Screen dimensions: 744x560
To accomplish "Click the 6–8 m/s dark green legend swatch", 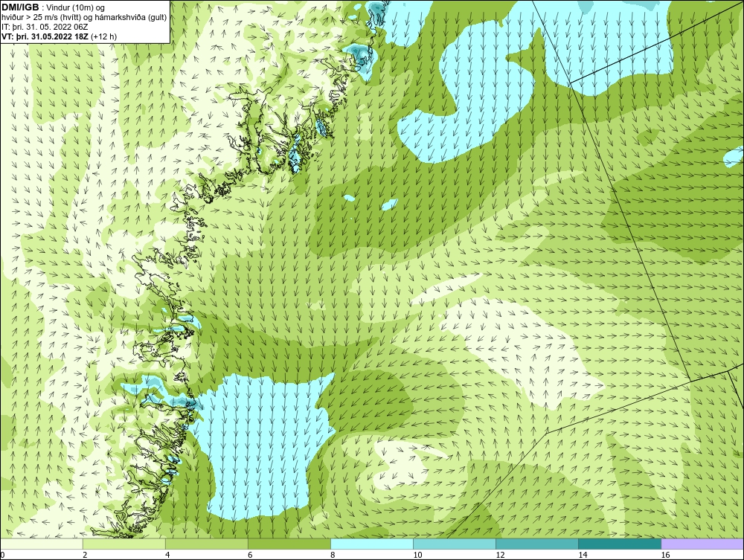I will point(289,544).
